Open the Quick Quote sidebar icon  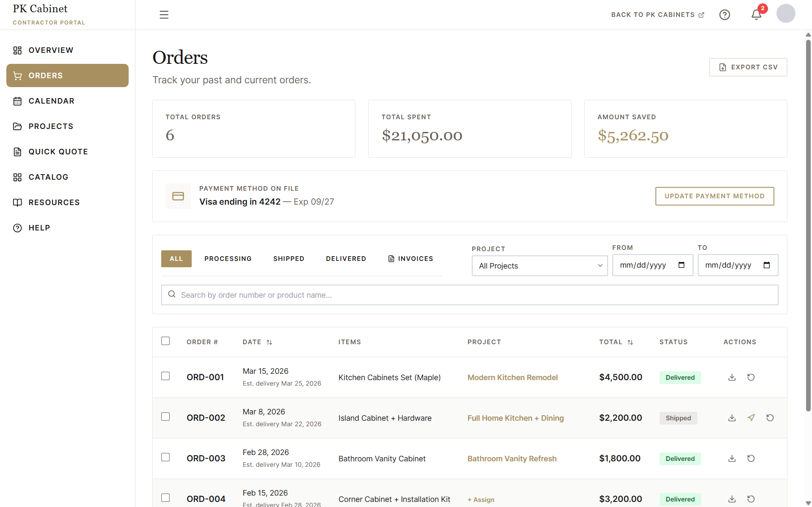pyautogui.click(x=17, y=151)
